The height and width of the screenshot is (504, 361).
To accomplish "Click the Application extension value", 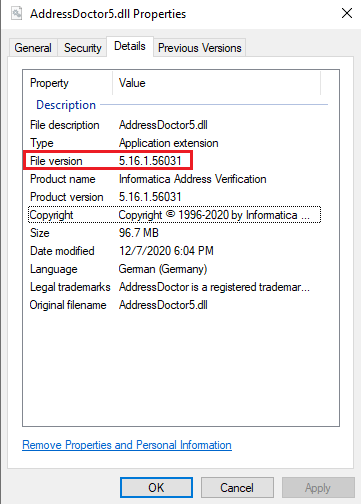I will [169, 143].
